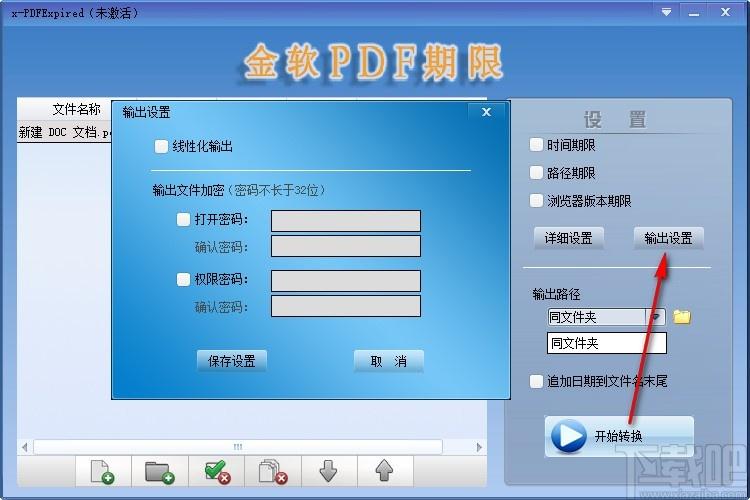Move file down with the down arrow
The width and height of the screenshot is (750, 500).
point(328,471)
